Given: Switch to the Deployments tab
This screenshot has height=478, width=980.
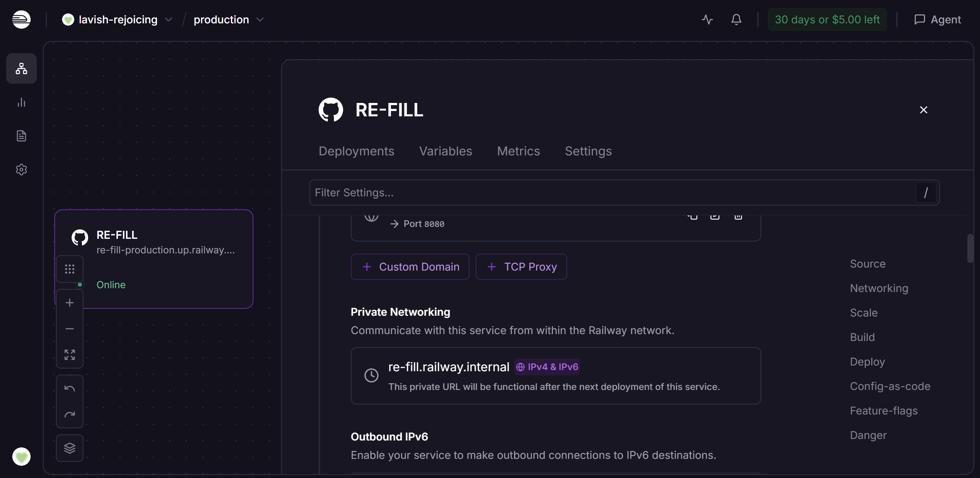Looking at the screenshot, I should click(x=357, y=151).
